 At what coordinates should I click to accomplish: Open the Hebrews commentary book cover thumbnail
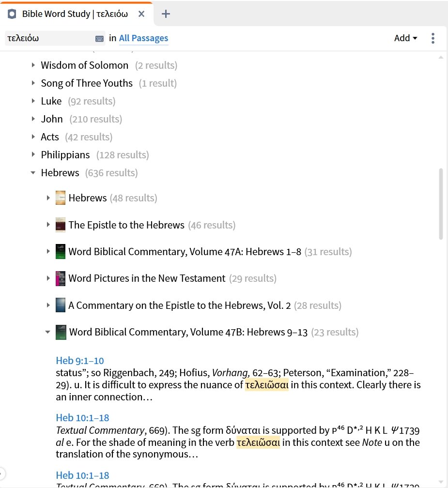tap(61, 198)
